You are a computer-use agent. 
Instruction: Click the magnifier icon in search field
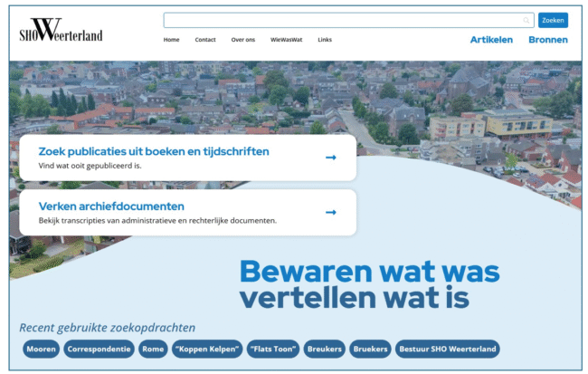[526, 20]
